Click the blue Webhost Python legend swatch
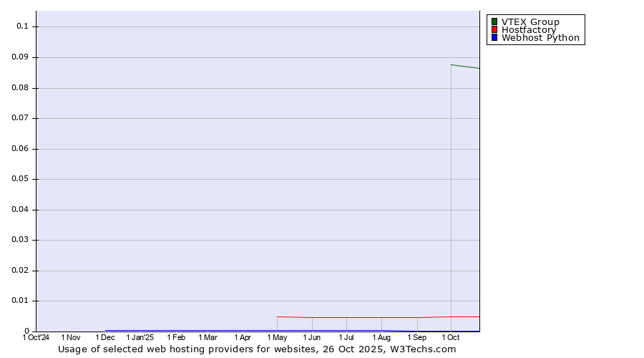The width and height of the screenshot is (644, 358). (494, 37)
